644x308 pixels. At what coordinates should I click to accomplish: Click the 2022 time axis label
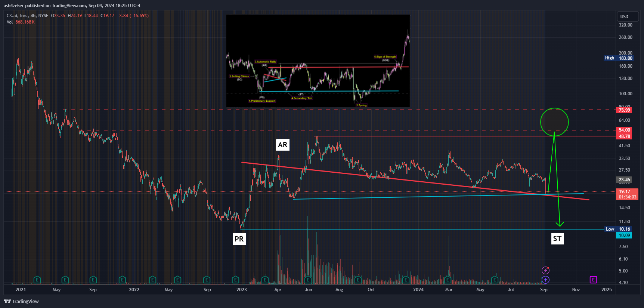(134, 290)
